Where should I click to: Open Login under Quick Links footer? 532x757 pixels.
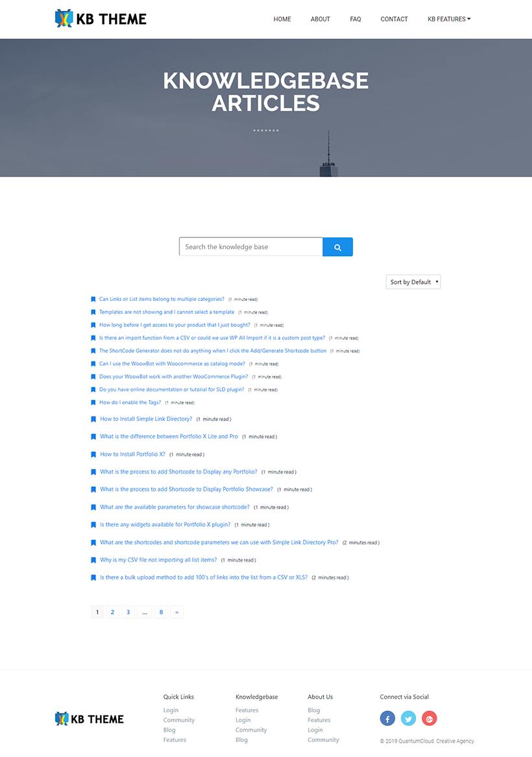pos(171,710)
